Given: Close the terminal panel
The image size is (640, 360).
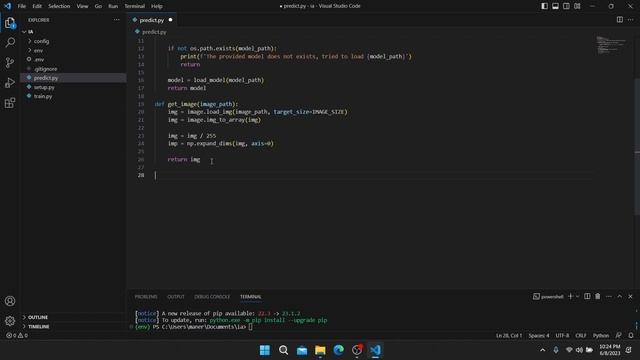Looking at the screenshot, I should [x=630, y=296].
